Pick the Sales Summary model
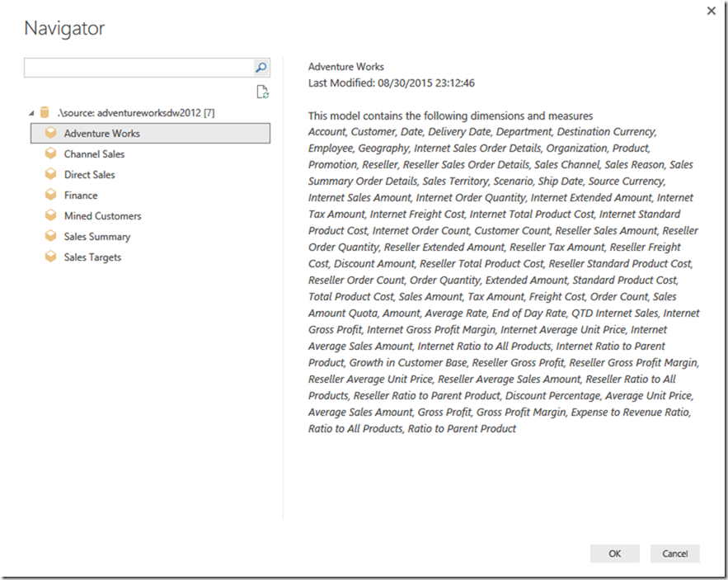This screenshot has height=580, width=728. 97,237
